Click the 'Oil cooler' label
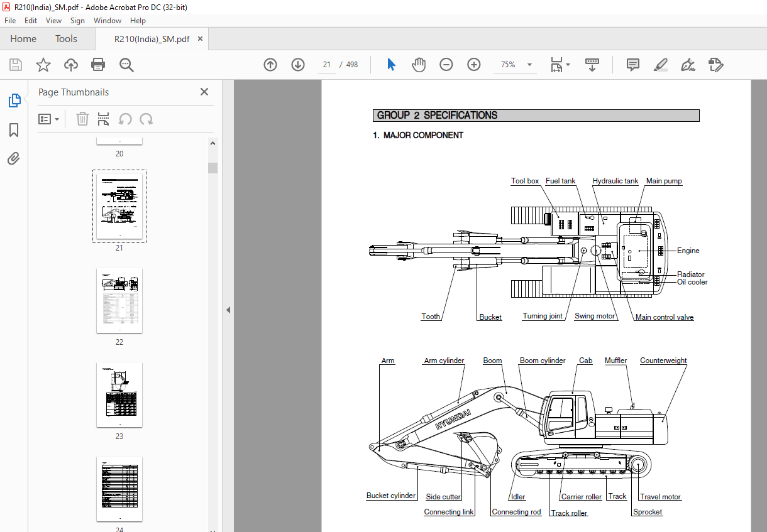The width and height of the screenshot is (767, 532). pos(692,282)
